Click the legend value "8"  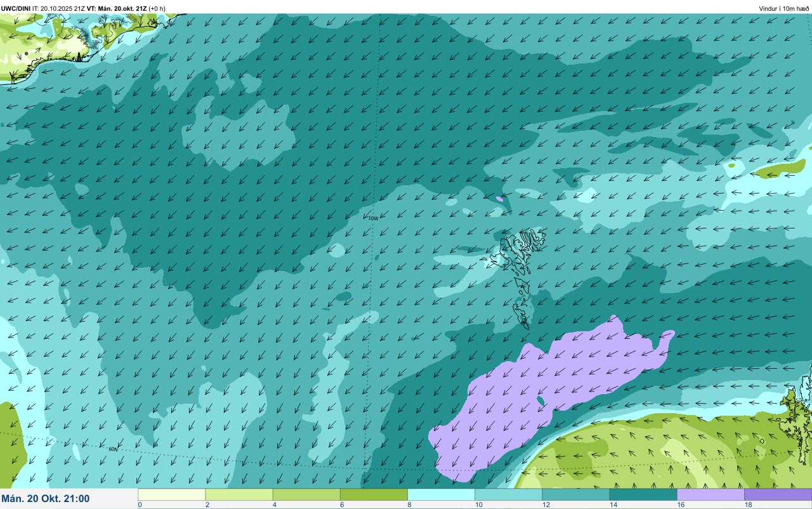pos(409,505)
